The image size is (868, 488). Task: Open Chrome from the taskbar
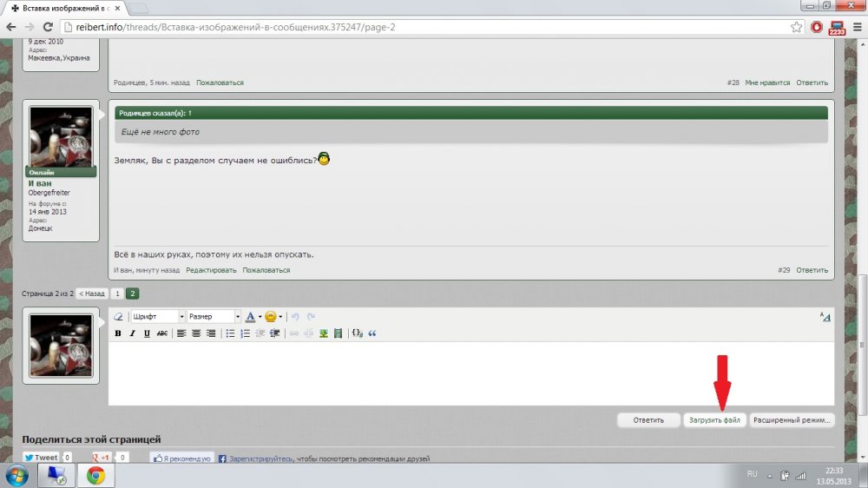pos(95,476)
